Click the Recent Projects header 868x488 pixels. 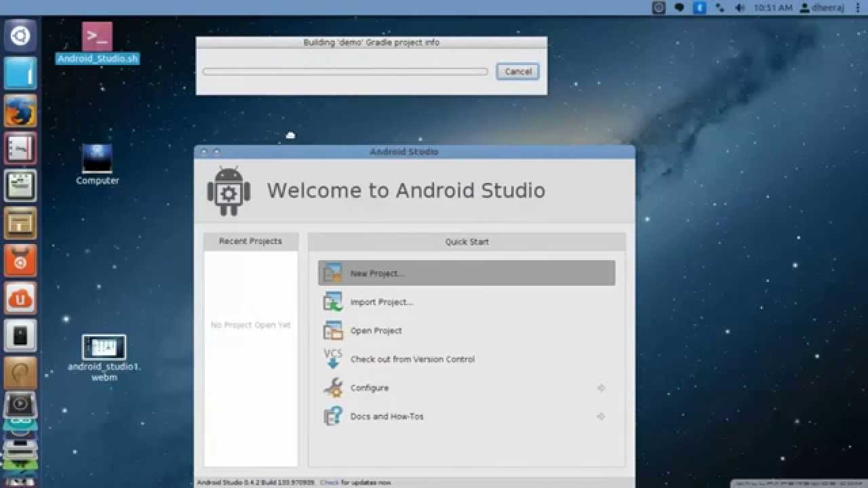click(250, 241)
